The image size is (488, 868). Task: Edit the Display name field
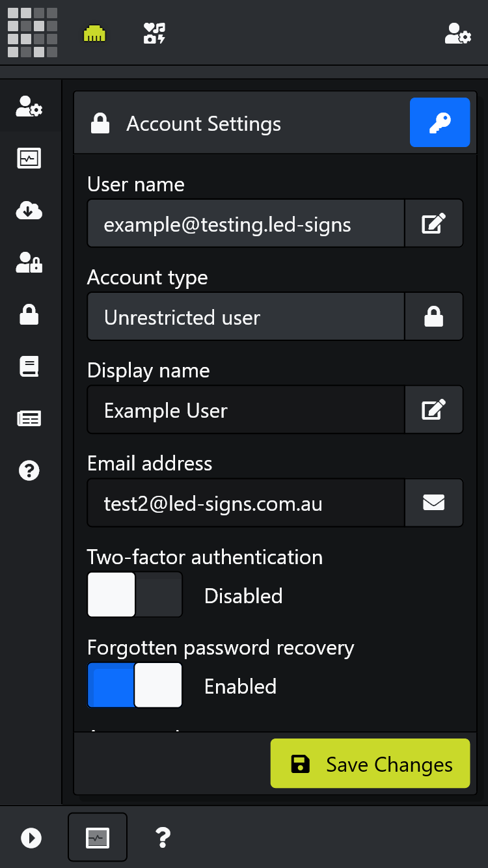point(434,410)
